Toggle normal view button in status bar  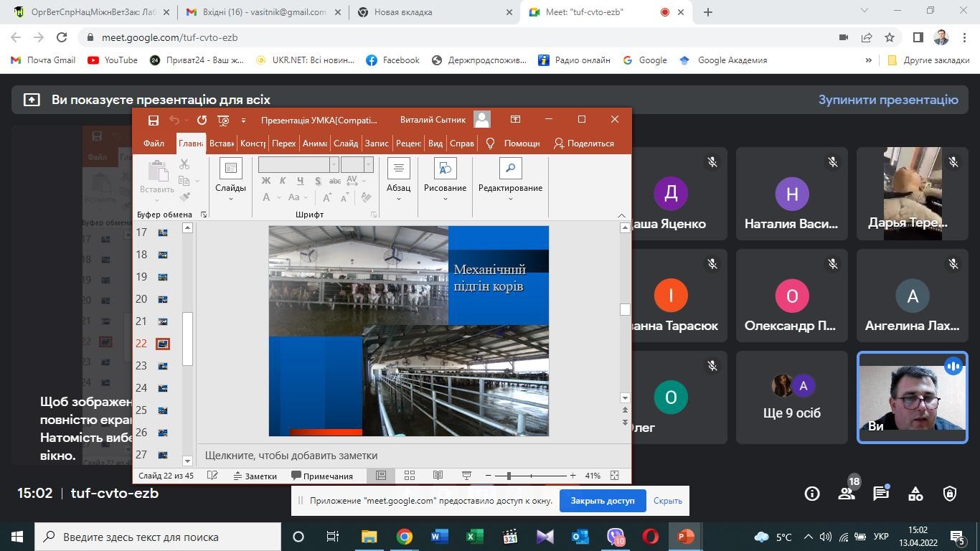click(381, 476)
